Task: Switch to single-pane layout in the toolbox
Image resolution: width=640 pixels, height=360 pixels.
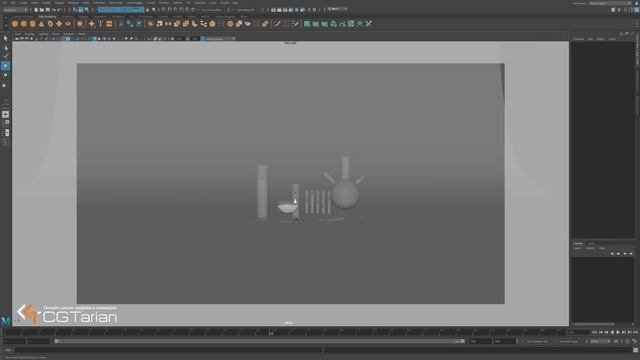Action: tap(5, 115)
